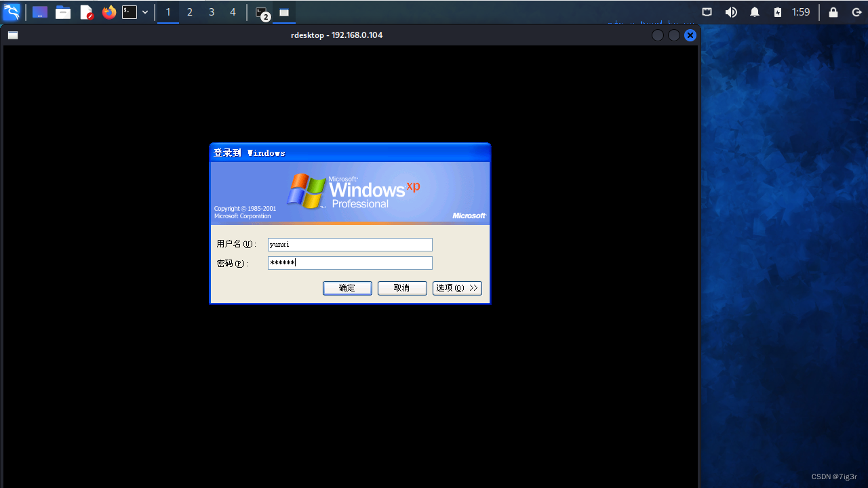The height and width of the screenshot is (488, 868).
Task: Switch to workspace 3
Action: [x=212, y=12]
